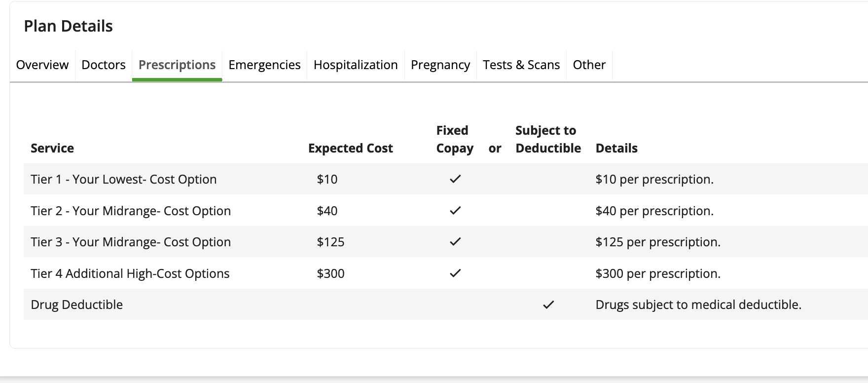This screenshot has width=868, height=383.
Task: Click the Tier 3 fixed copay checkmark
Action: click(455, 241)
